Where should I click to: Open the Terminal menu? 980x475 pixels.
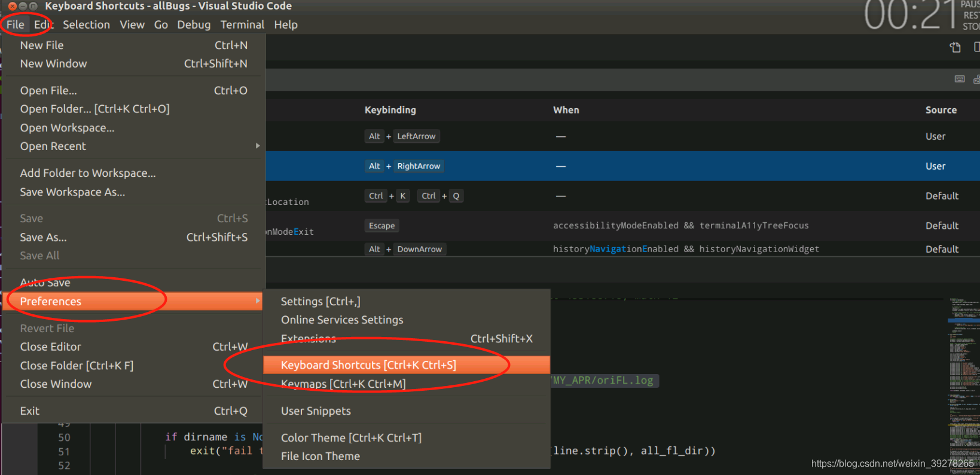(242, 24)
